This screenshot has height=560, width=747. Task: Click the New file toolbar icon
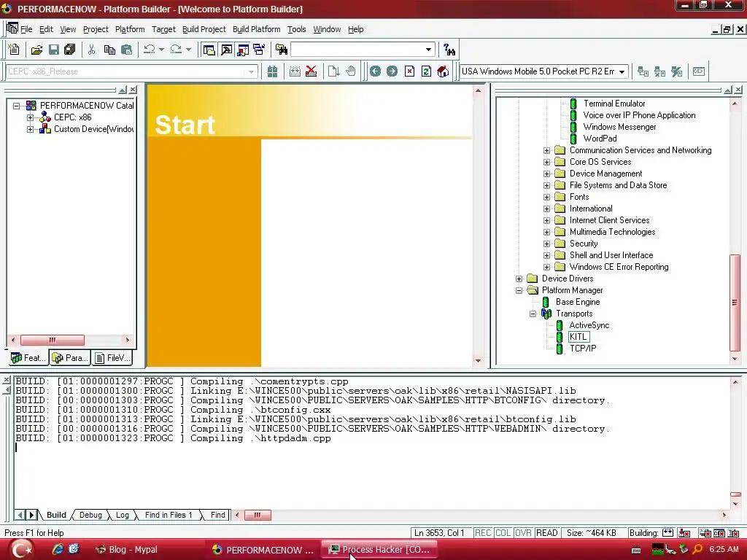pyautogui.click(x=14, y=50)
